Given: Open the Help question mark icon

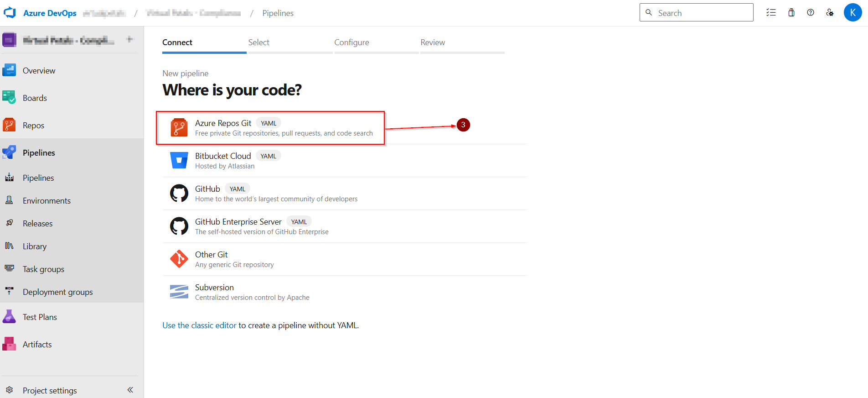Looking at the screenshot, I should pyautogui.click(x=811, y=13).
